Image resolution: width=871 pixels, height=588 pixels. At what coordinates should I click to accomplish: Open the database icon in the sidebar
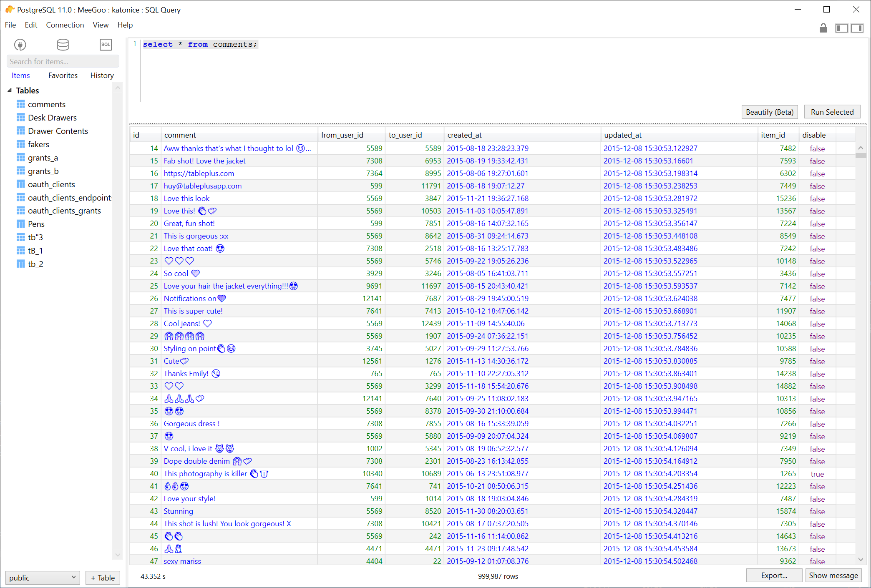coord(63,45)
